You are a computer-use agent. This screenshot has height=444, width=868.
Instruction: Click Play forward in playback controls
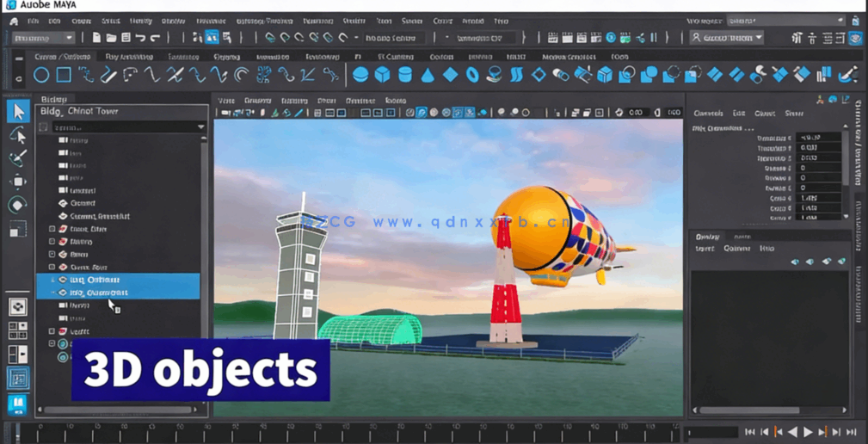point(809,432)
